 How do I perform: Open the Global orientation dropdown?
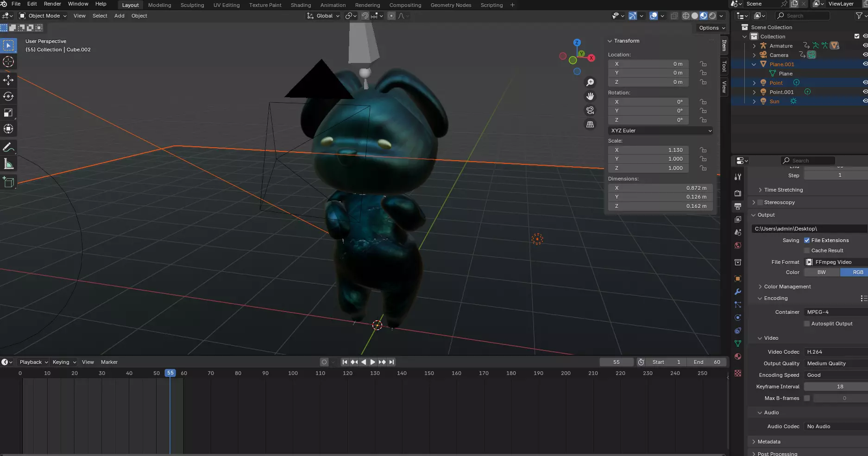point(323,16)
